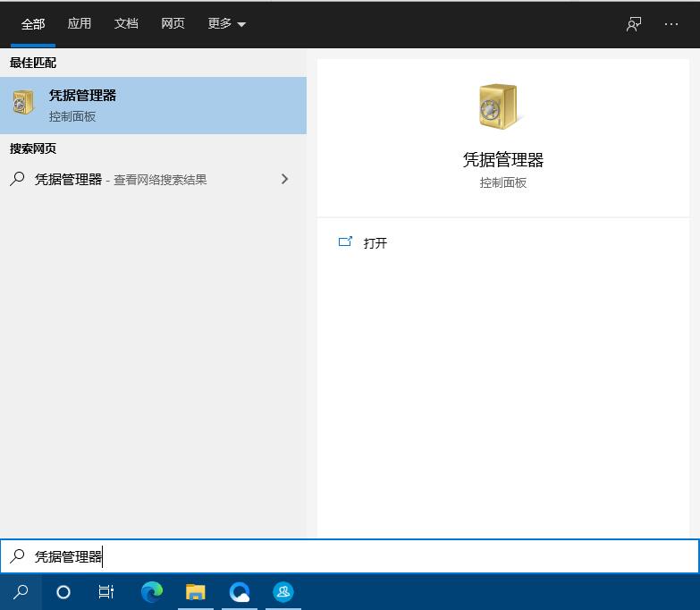
Task: Open Task View from the taskbar
Action: tap(106, 591)
